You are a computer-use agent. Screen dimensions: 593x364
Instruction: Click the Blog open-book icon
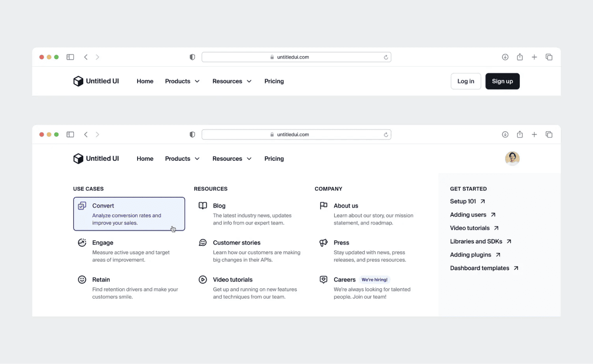(203, 206)
